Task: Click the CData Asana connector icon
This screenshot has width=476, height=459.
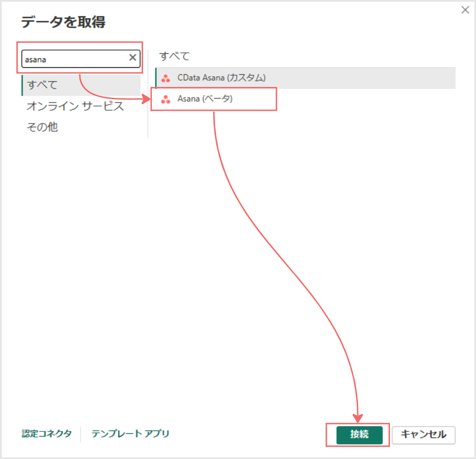Action: click(x=166, y=79)
